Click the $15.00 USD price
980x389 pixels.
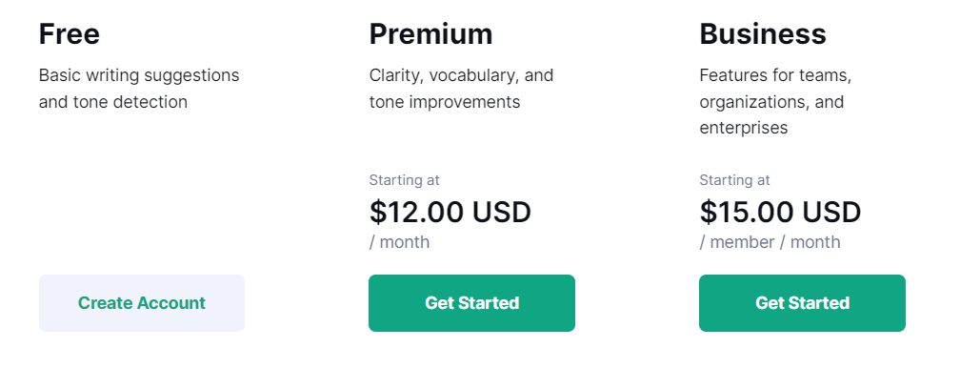[780, 212]
